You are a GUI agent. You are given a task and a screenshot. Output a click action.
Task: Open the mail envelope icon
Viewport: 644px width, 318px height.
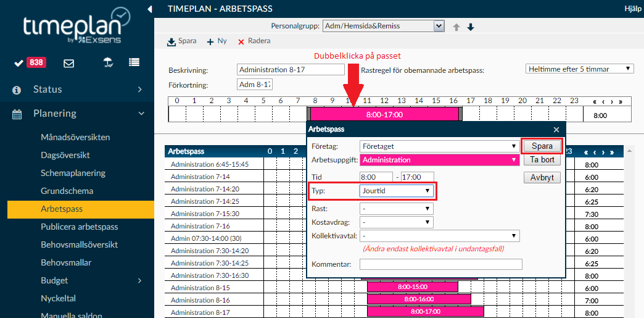coord(68,63)
